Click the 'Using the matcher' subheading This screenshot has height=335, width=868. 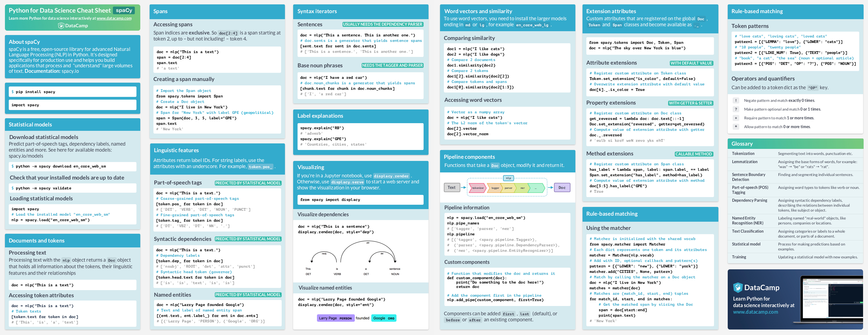[x=608, y=228]
